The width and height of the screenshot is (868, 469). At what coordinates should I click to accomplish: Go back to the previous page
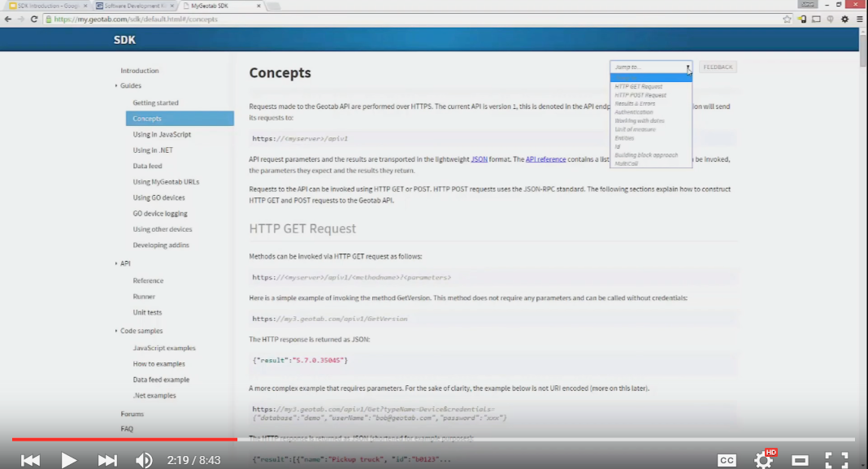(x=7, y=19)
